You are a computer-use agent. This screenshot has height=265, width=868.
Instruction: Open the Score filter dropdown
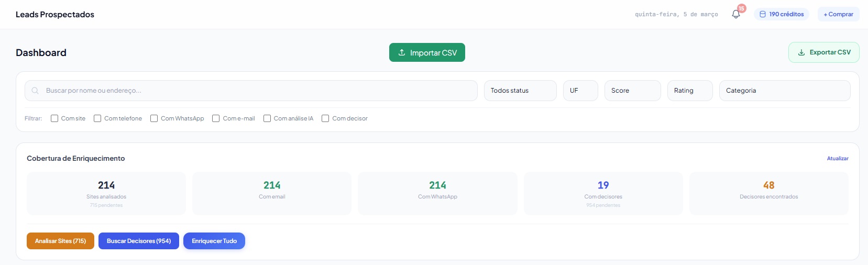[x=632, y=91]
